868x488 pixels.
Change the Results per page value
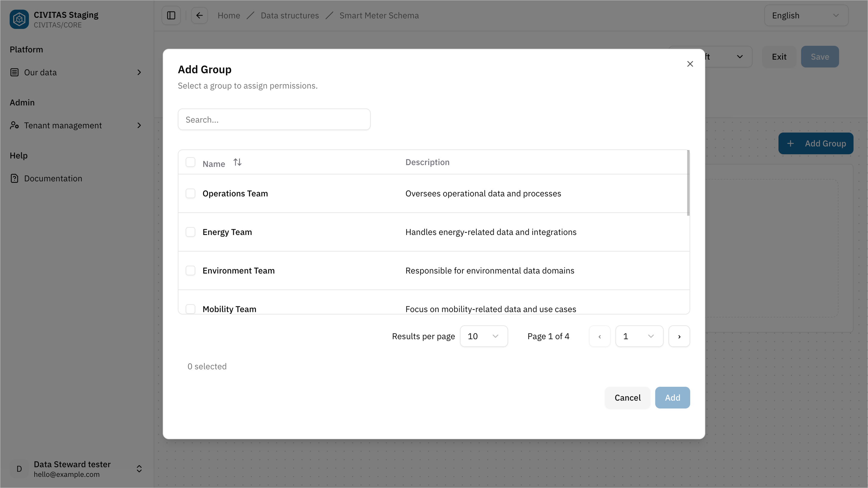(484, 336)
